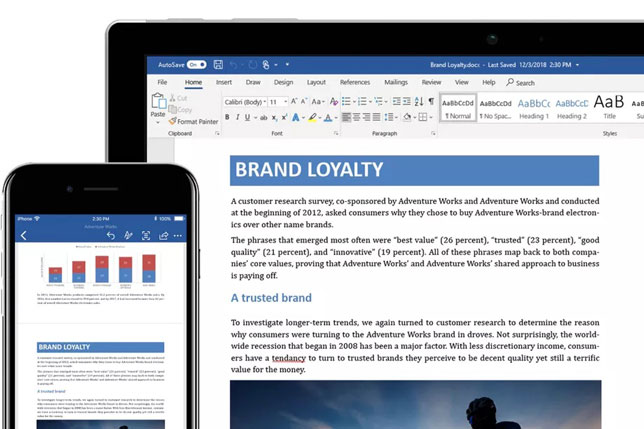Viewport: 644px width, 429px height.
Task: Switch to the References tab
Action: click(x=355, y=82)
